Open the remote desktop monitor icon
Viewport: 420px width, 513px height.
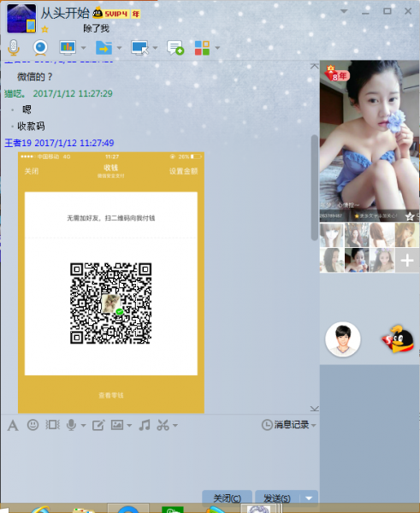(139, 48)
